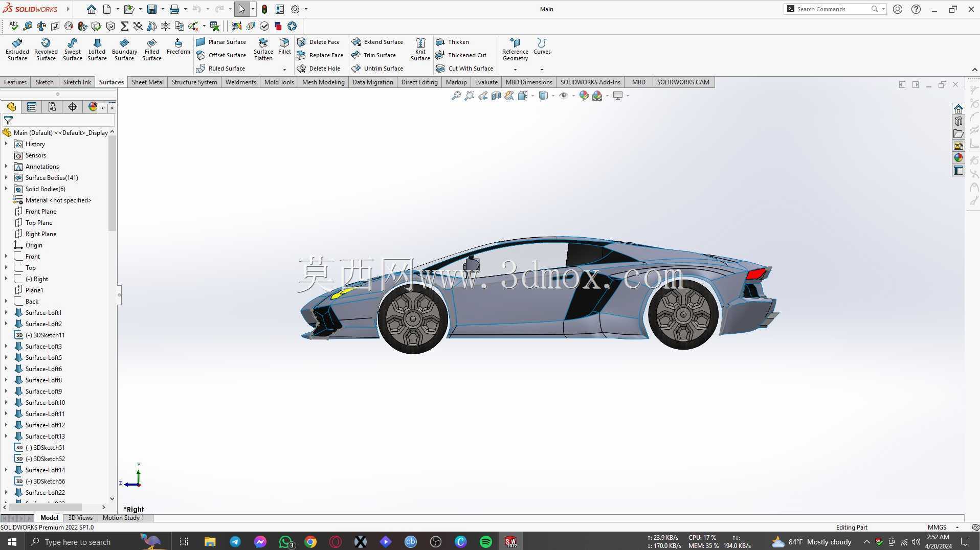
Task: Click the Cut With Surface command
Action: click(x=464, y=68)
